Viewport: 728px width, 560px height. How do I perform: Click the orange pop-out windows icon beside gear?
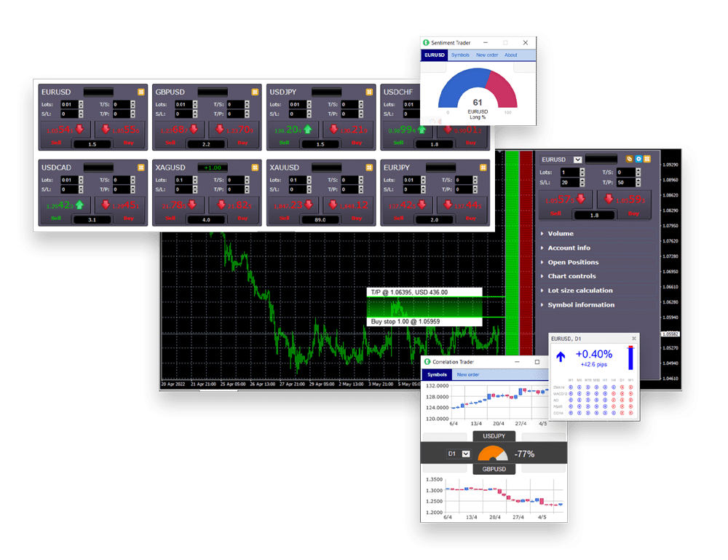coord(630,159)
